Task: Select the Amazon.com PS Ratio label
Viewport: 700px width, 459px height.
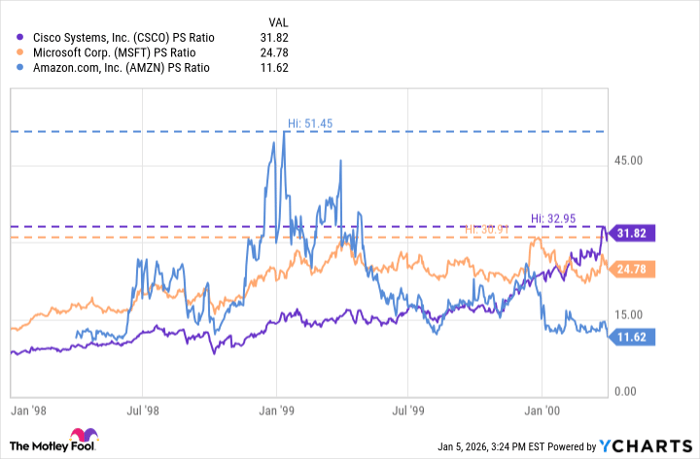Action: point(121,68)
